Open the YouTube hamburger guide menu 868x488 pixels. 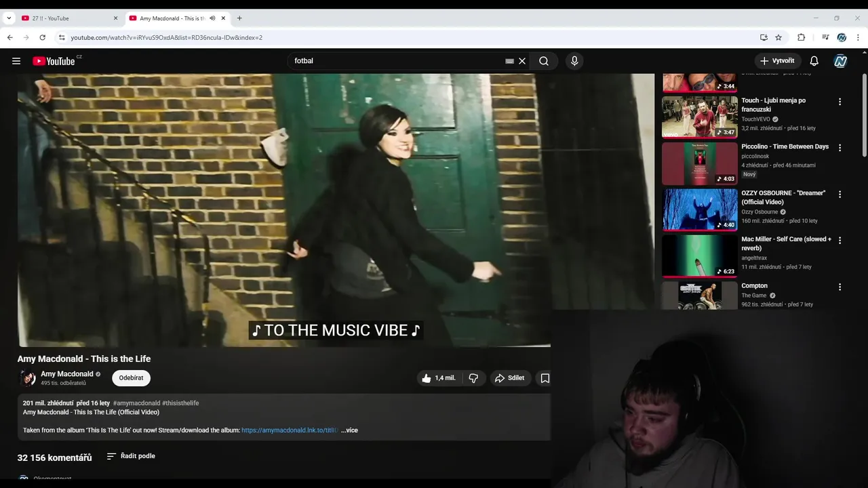click(x=16, y=61)
